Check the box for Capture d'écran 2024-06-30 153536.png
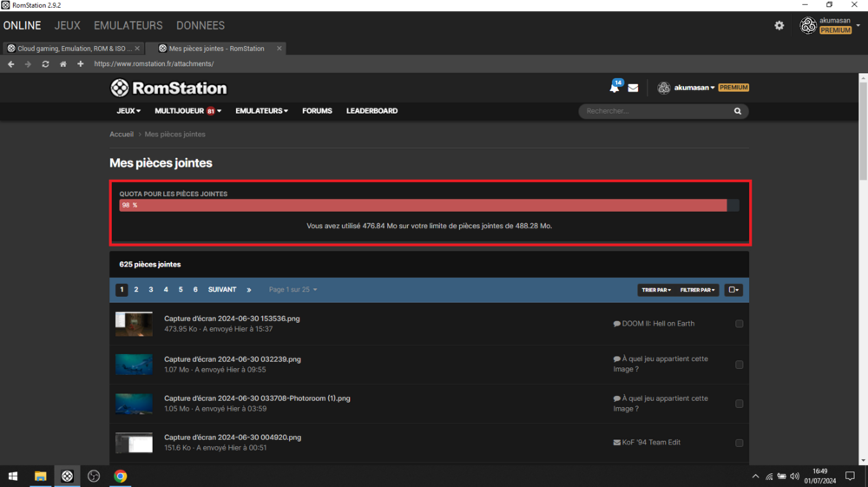The width and height of the screenshot is (868, 487). tap(739, 324)
